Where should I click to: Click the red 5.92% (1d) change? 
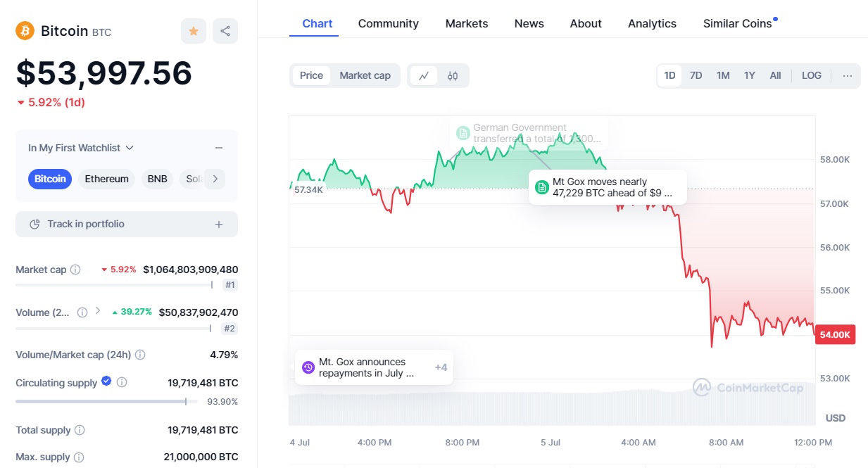pos(51,102)
